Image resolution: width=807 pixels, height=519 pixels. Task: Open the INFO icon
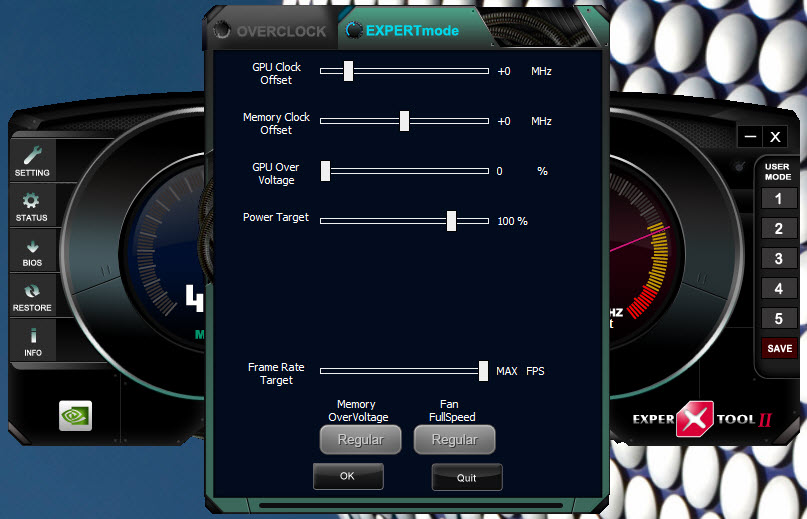coord(32,342)
